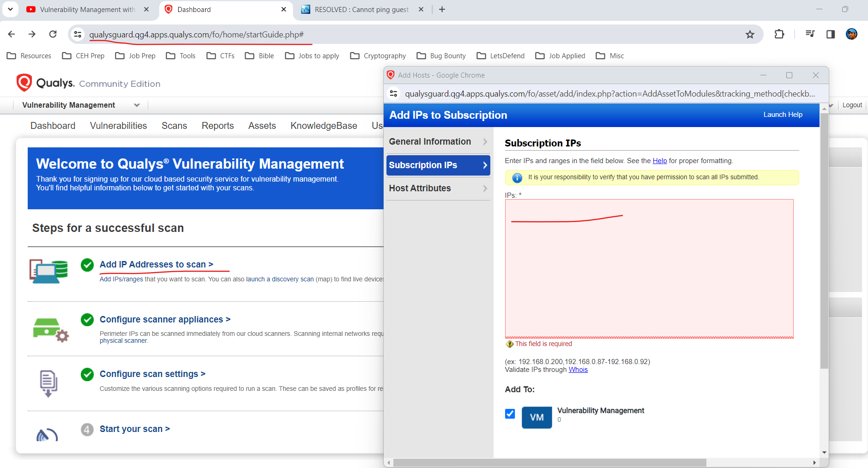This screenshot has width=868, height=468.
Task: Open Chrome side panel icon
Action: pos(831,34)
